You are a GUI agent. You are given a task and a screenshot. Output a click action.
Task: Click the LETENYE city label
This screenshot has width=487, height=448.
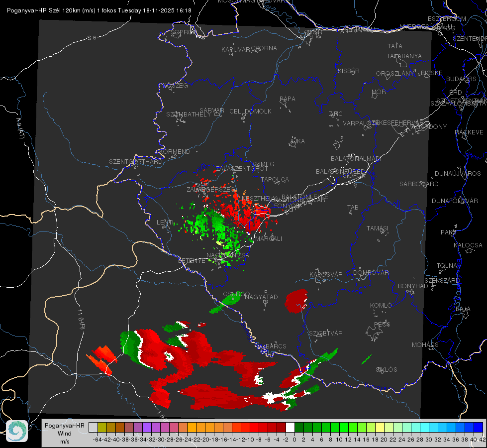(192, 260)
